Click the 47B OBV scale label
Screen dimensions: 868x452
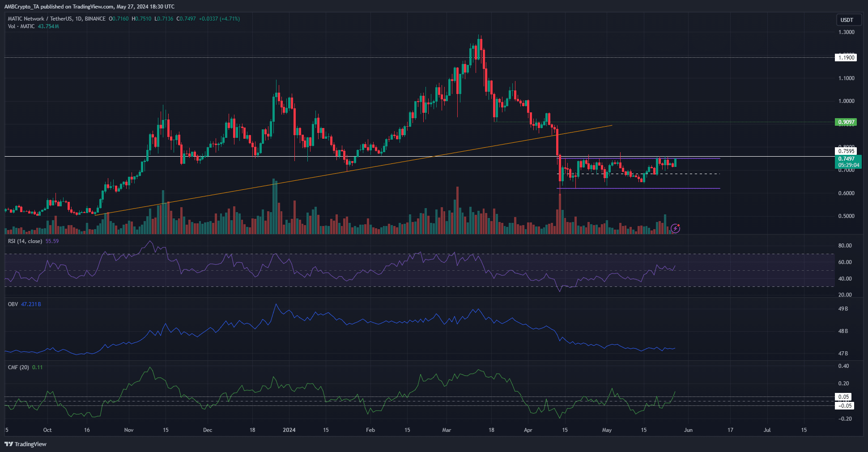tap(843, 354)
